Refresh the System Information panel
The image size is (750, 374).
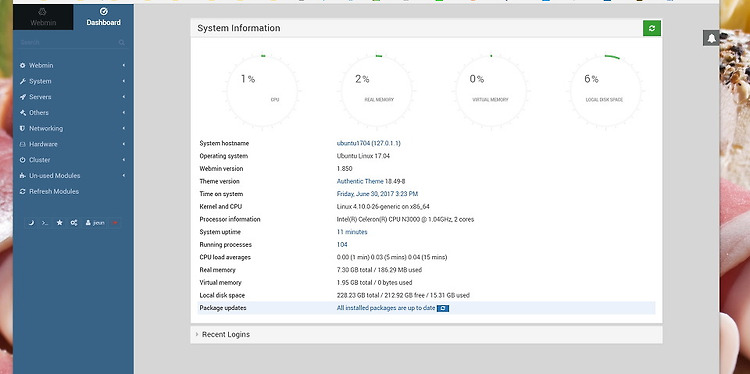(651, 28)
